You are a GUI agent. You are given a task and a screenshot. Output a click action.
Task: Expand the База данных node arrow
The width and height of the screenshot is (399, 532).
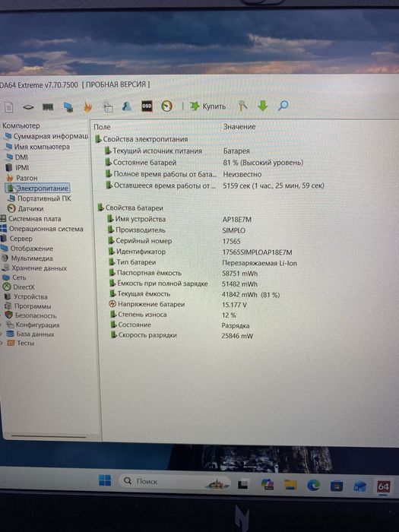point(2,334)
